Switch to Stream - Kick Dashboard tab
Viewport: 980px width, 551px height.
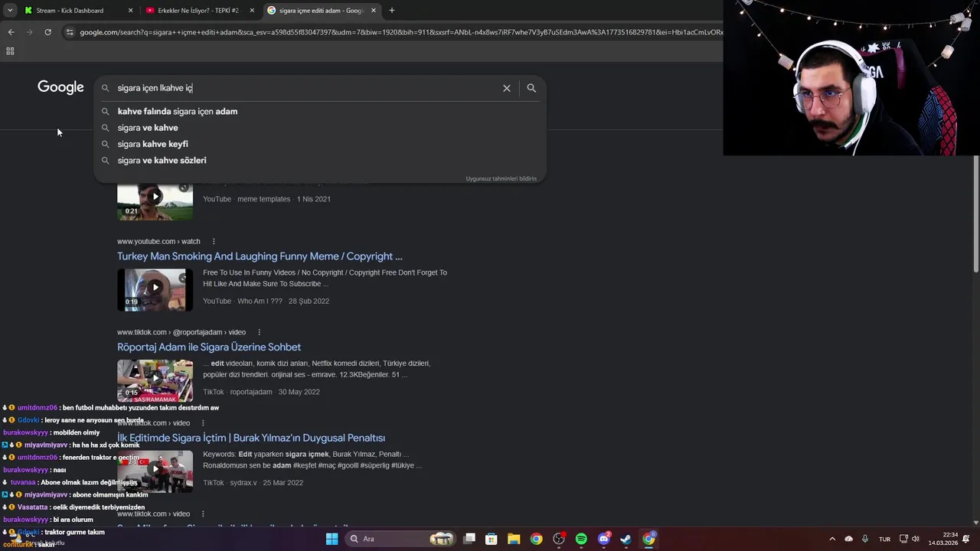70,11
